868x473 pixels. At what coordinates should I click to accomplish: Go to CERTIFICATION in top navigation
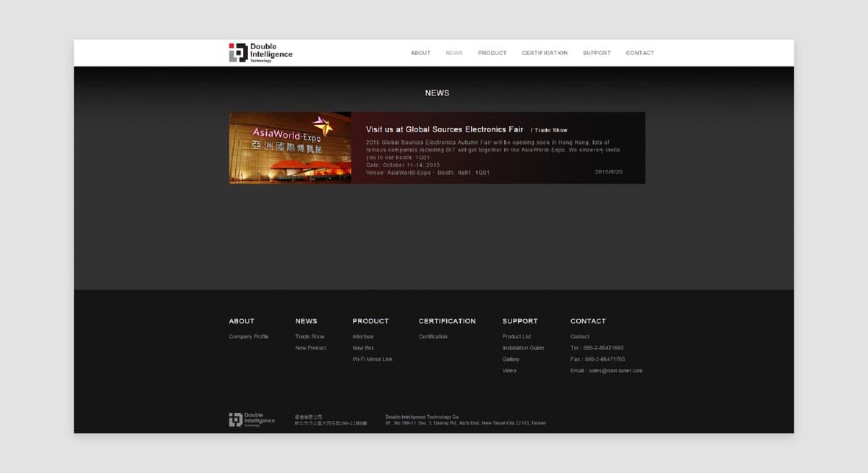545,53
